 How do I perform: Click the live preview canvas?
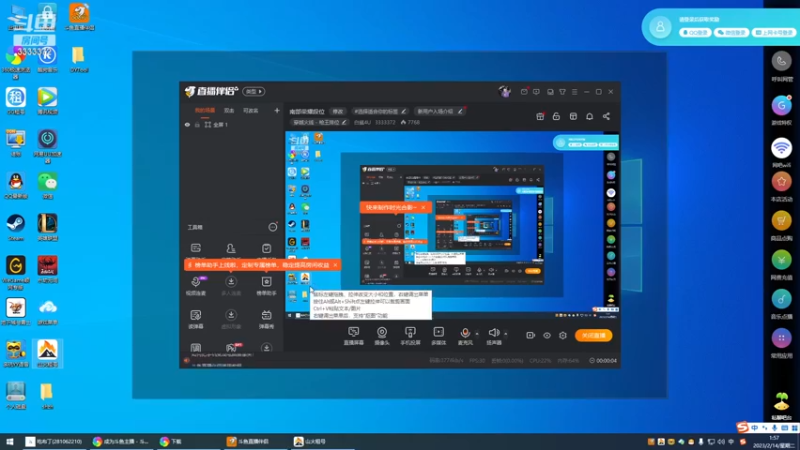point(453,226)
